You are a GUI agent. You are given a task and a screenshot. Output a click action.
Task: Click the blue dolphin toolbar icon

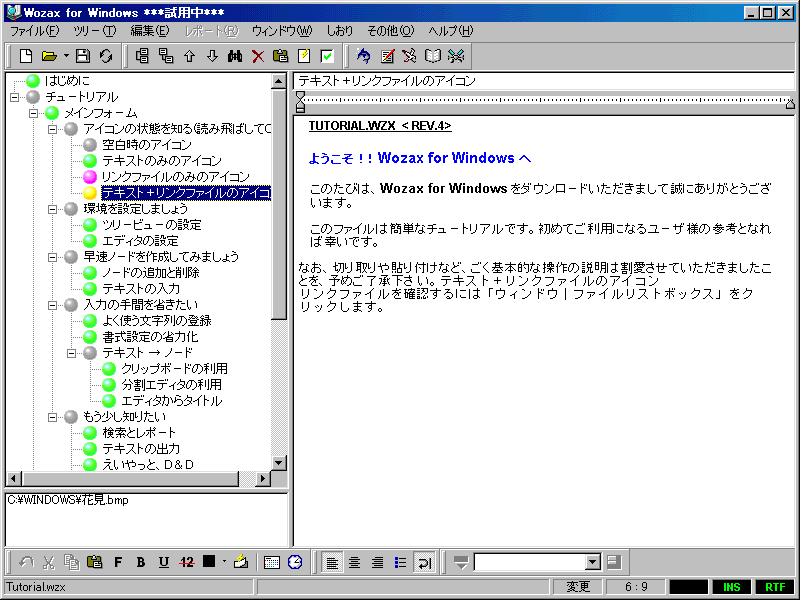[363, 56]
